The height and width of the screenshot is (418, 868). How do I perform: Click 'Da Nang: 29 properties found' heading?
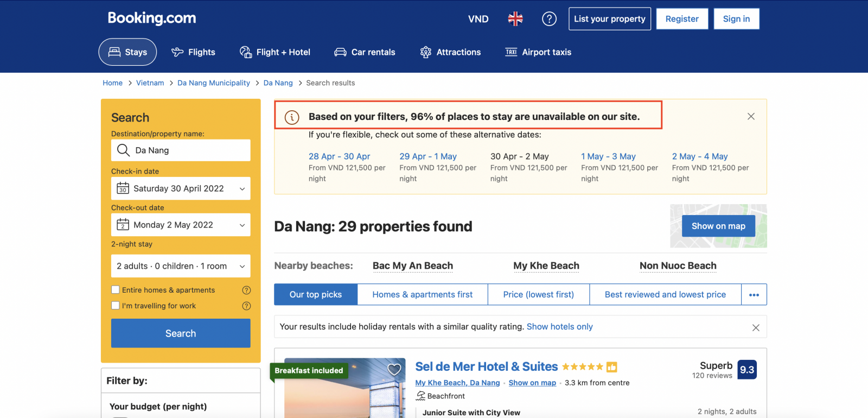click(x=373, y=226)
